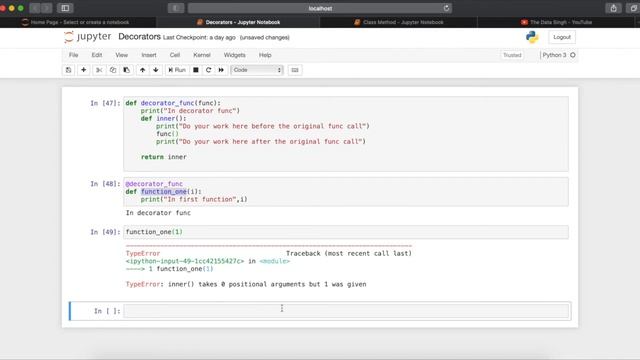Click the TypeError inner() message line
The height and width of the screenshot is (360, 640).
[x=246, y=284]
